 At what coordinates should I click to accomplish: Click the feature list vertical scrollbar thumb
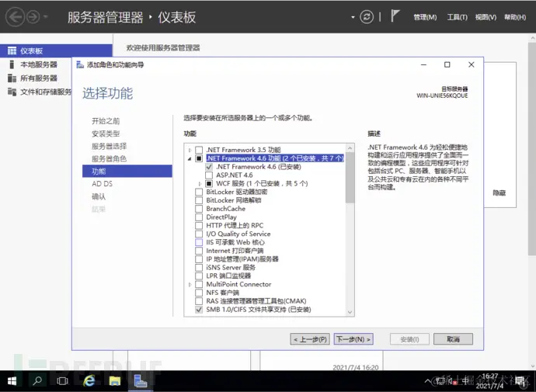point(350,178)
